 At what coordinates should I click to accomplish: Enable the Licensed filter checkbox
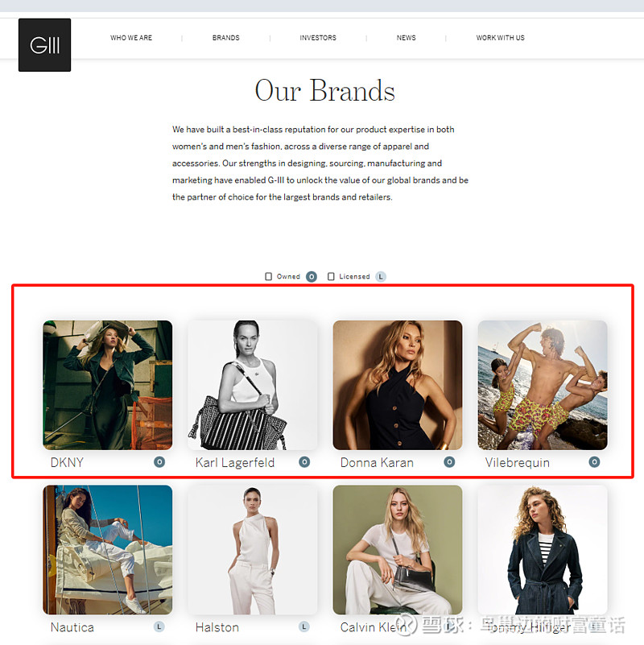point(331,276)
